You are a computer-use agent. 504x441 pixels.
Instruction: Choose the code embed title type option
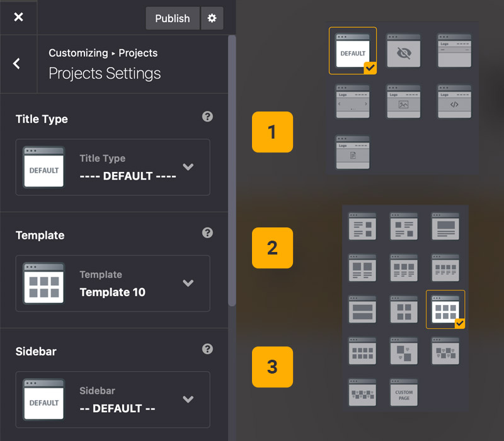pyautogui.click(x=454, y=101)
